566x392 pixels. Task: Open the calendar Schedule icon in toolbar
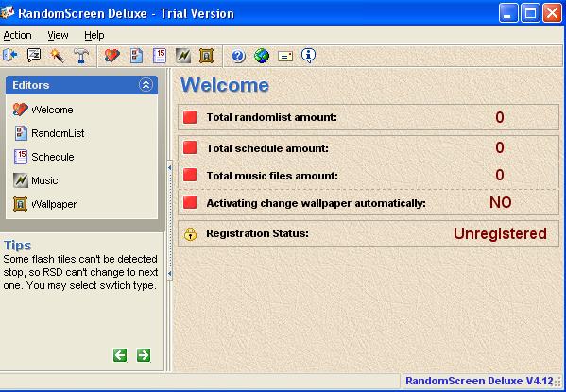pos(160,56)
